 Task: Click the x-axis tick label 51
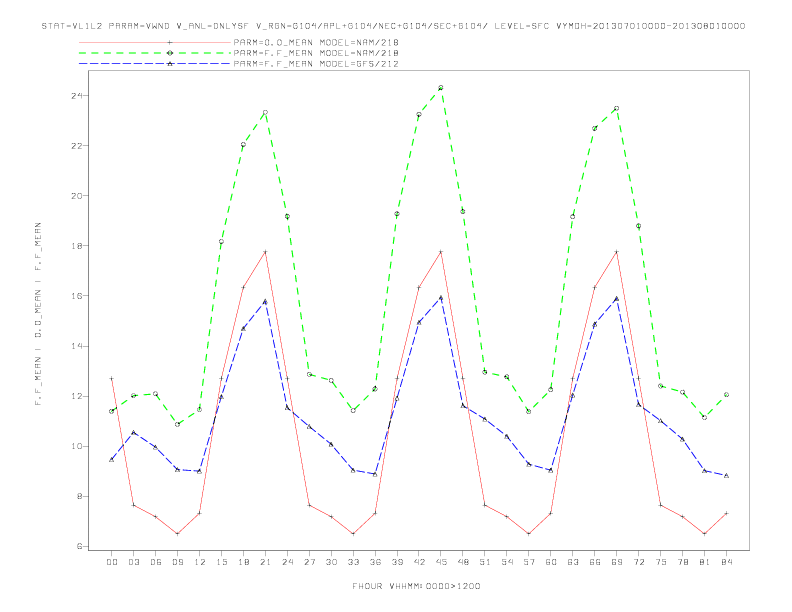coord(485,562)
